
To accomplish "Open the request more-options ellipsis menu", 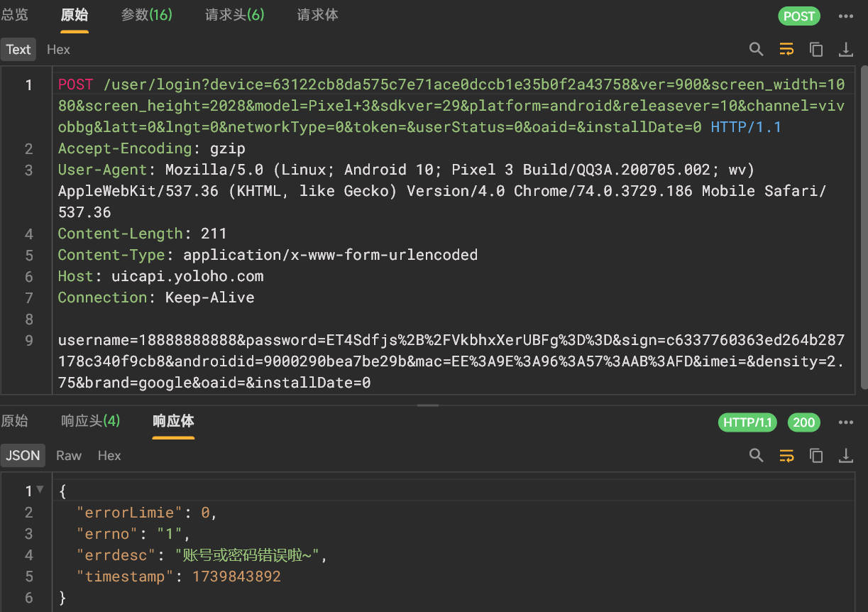I will click(x=845, y=16).
